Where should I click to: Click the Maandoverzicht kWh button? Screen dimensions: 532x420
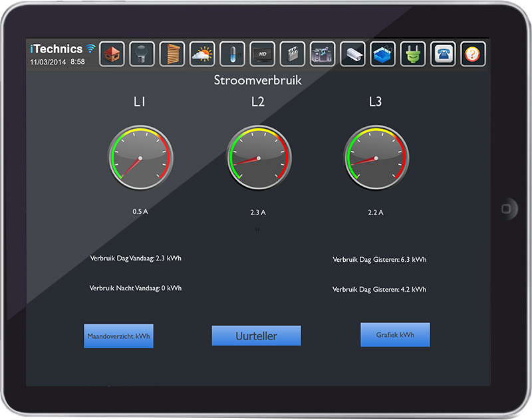[x=118, y=336]
